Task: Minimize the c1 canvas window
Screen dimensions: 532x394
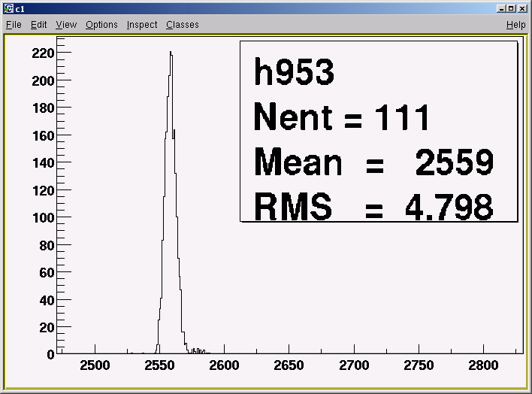Action: click(501, 8)
